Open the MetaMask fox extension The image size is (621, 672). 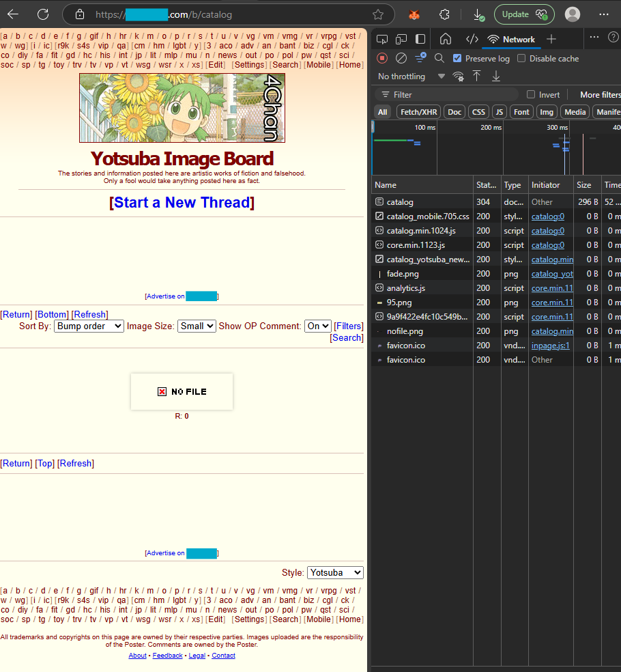tap(414, 14)
